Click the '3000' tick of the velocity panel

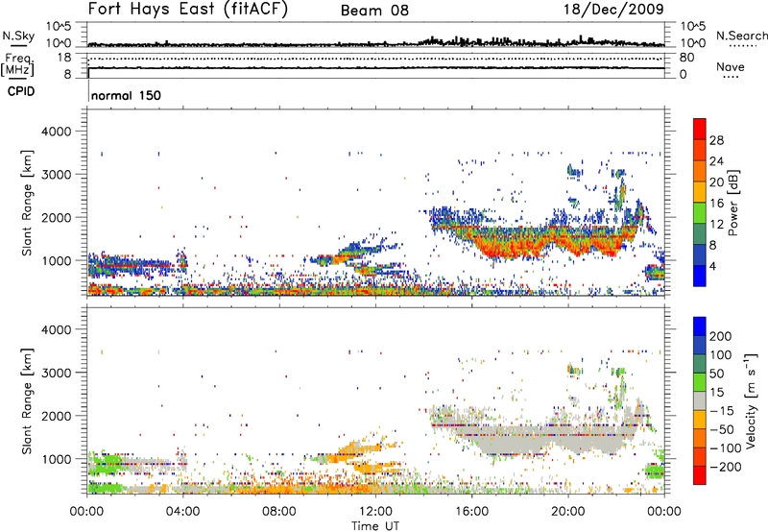[x=57, y=373]
